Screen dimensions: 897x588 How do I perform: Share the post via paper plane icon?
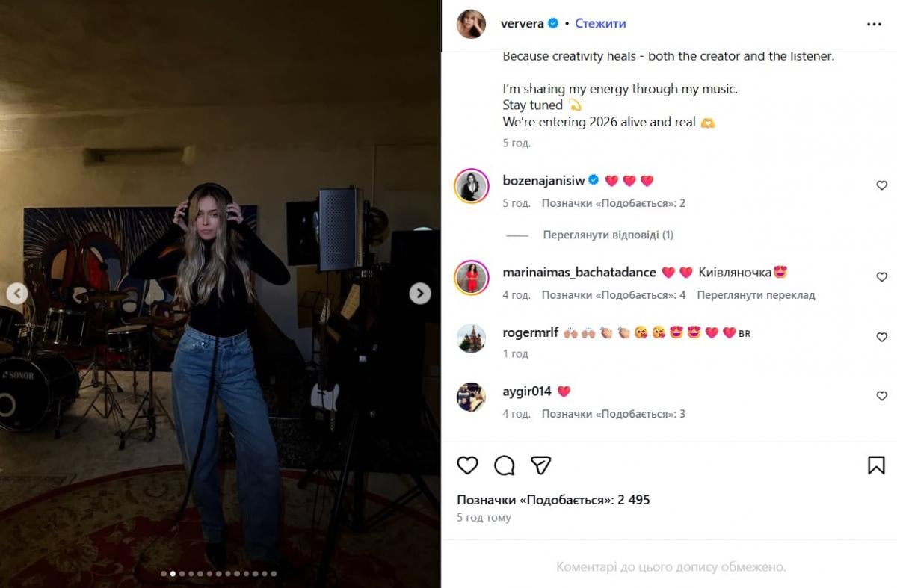(540, 465)
